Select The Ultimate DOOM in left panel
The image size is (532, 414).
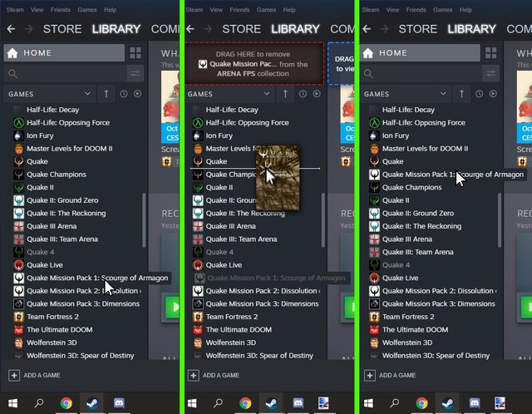[x=59, y=329]
